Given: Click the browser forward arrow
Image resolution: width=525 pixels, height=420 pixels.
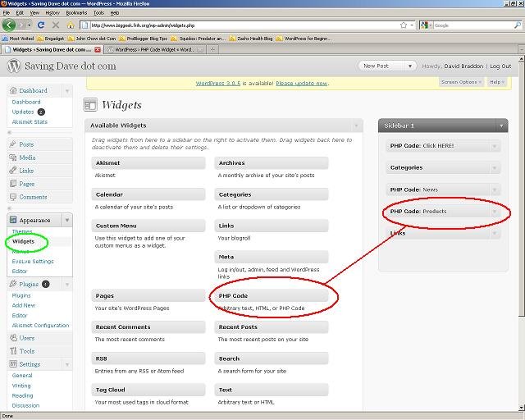Looking at the screenshot, I should [22, 25].
